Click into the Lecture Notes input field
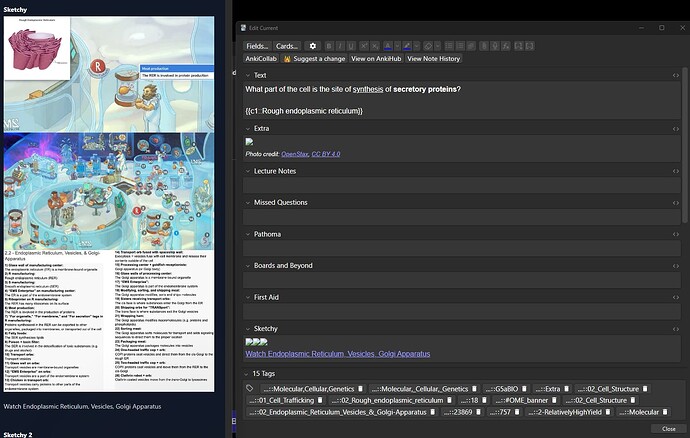The image size is (690, 438). (x=462, y=185)
